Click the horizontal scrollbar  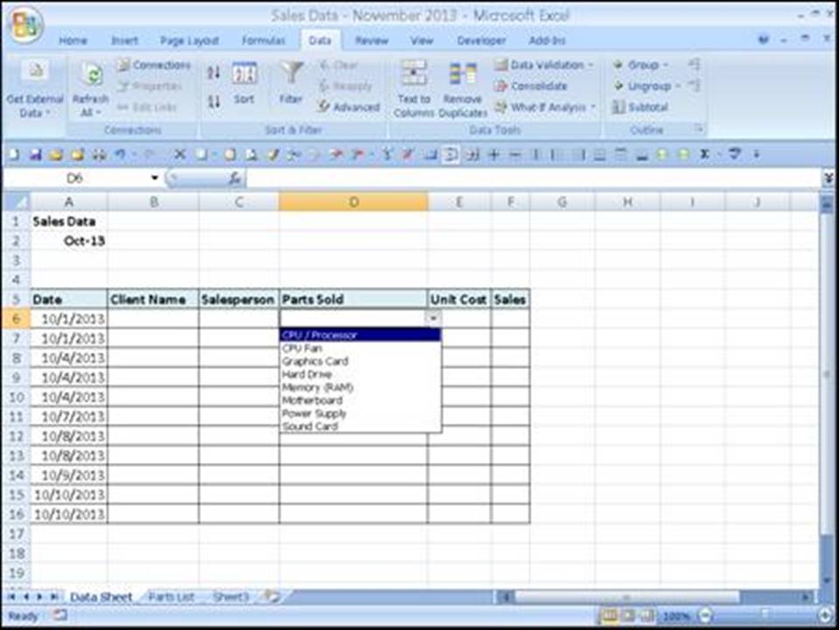point(626,596)
